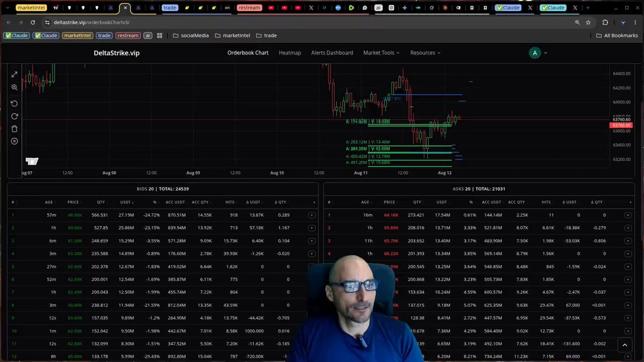Click the restream chip in bookmarks bar

(x=128, y=35)
